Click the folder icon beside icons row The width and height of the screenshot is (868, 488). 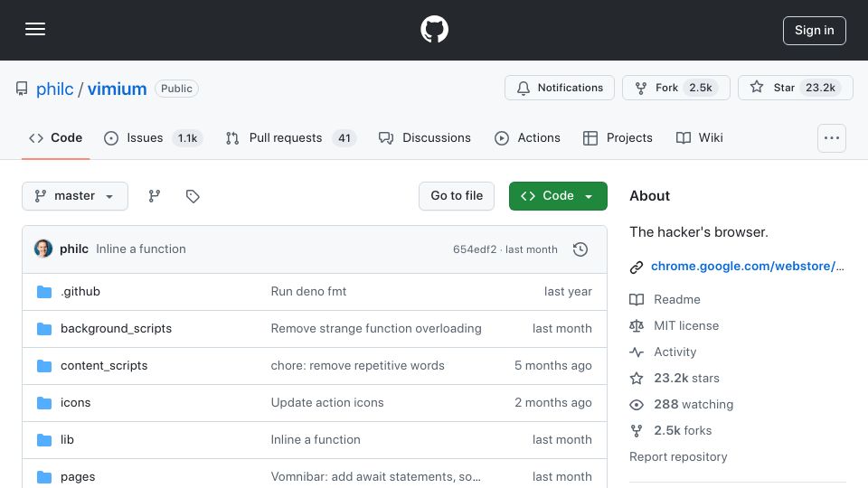pyautogui.click(x=43, y=403)
